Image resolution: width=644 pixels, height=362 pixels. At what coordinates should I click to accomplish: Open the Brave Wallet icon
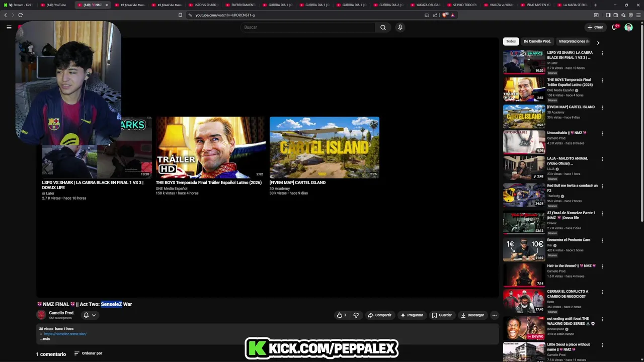616,15
